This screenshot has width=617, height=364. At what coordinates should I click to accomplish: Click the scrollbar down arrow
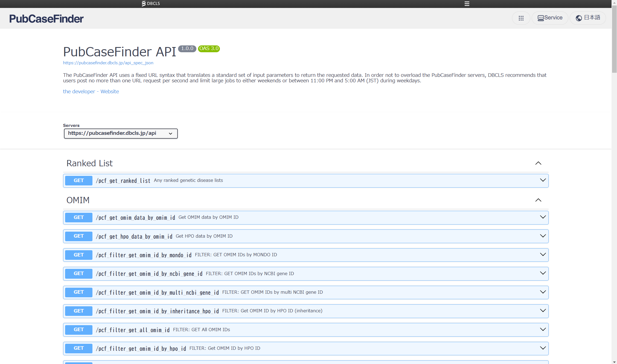(x=614, y=362)
